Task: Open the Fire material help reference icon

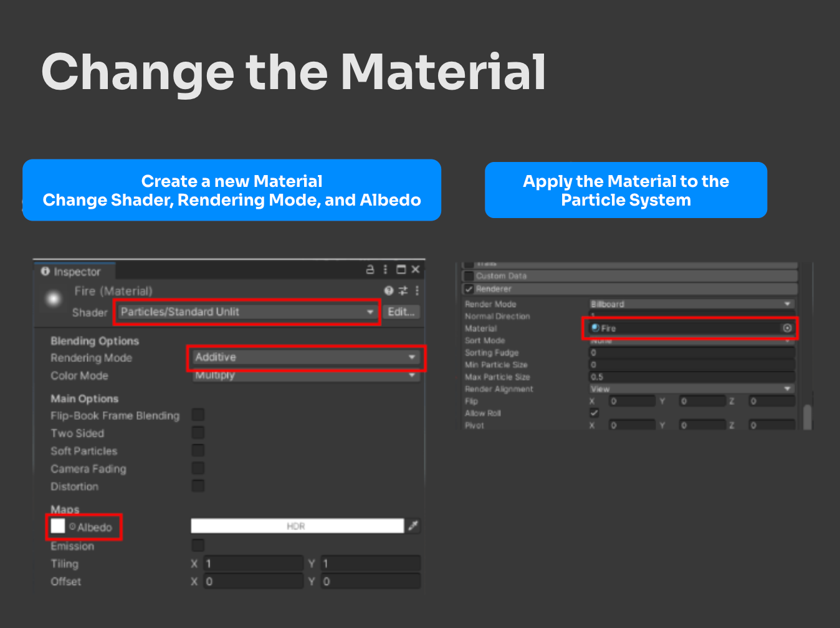Action: [x=389, y=290]
